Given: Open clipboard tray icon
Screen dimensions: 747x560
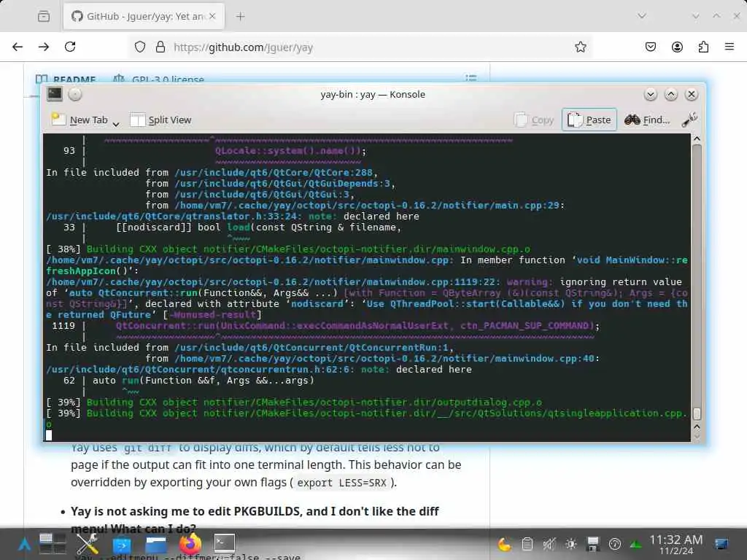Looking at the screenshot, I should point(527,544).
